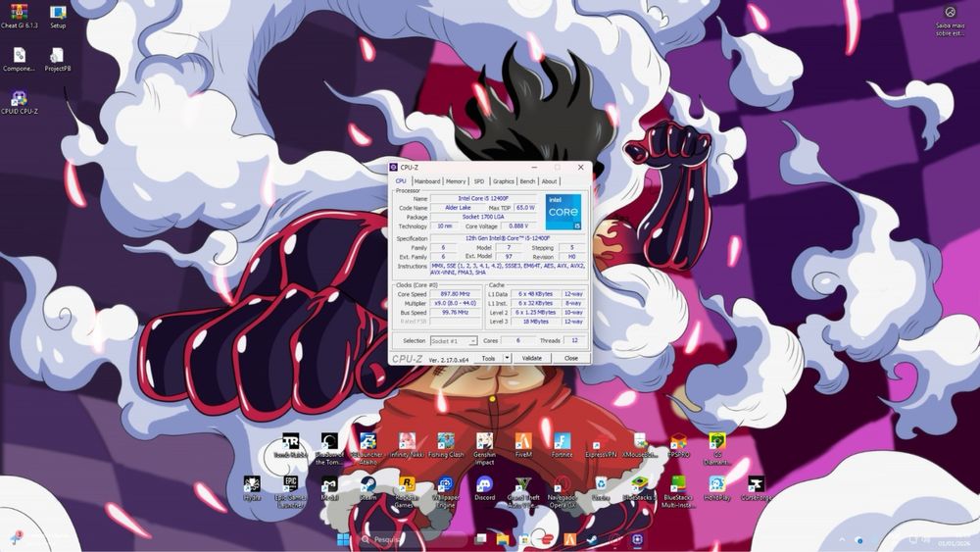Open the BlueStacks Multi-Instance shortcut
This screenshot has width=980, height=552.
678,492
